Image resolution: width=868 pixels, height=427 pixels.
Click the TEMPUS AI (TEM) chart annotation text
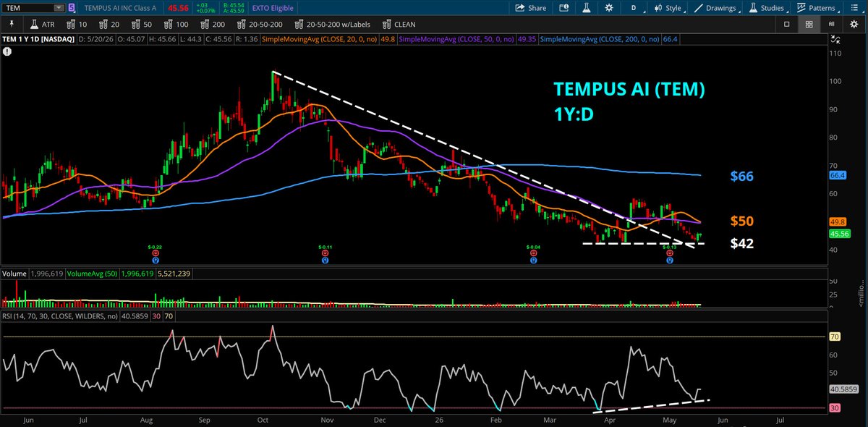click(x=629, y=90)
